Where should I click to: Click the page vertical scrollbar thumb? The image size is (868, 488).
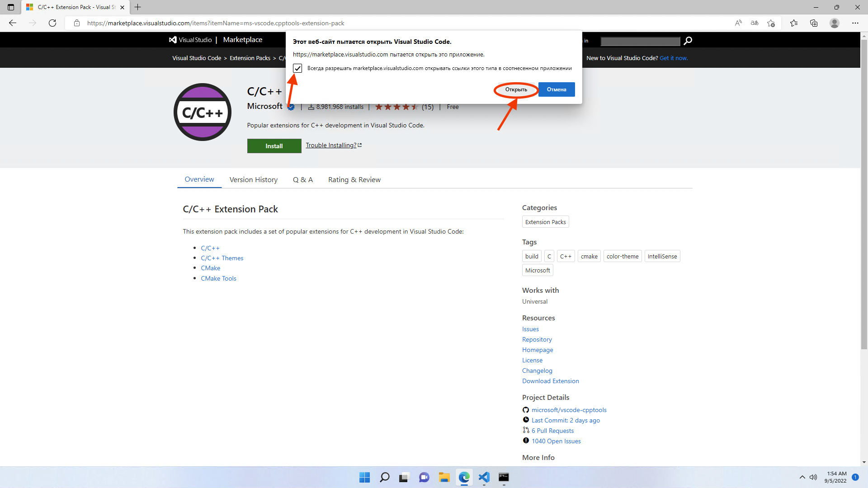(x=864, y=194)
